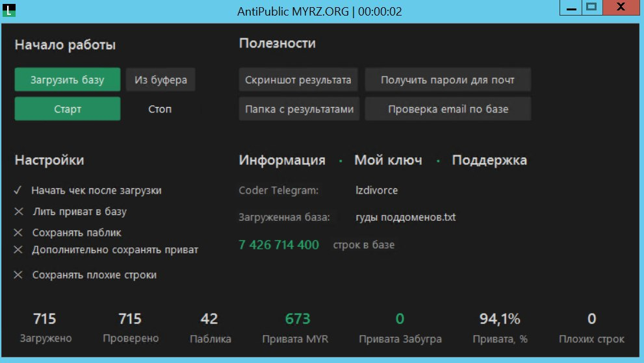644x363 pixels.
Task: Click the green L app icon in title bar
Action: 9,10
